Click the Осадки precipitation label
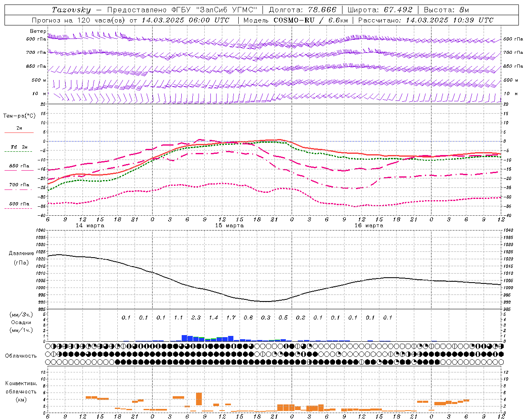 (x=21, y=322)
